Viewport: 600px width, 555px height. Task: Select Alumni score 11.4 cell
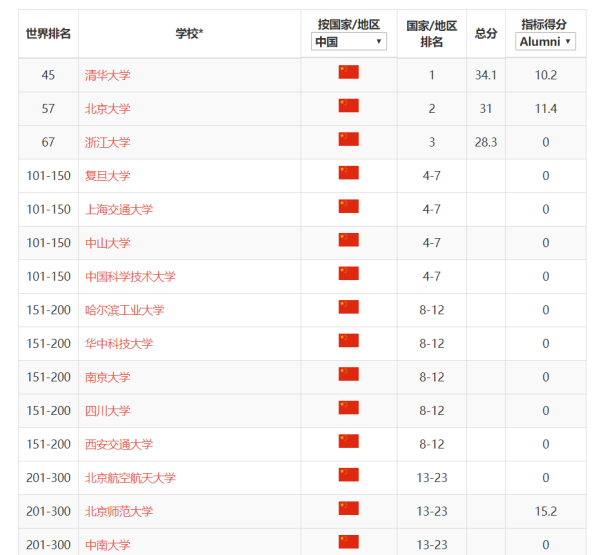coord(546,109)
